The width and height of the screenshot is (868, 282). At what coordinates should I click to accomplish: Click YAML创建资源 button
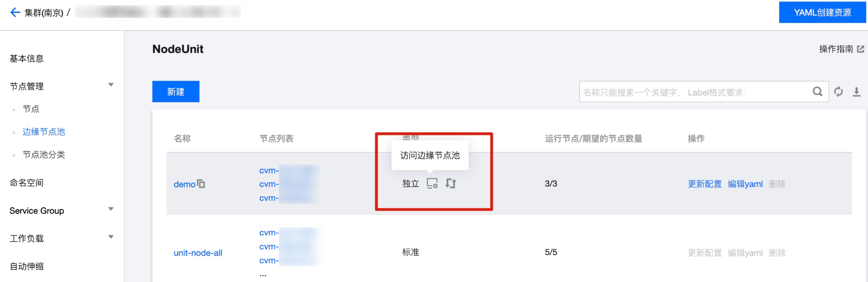point(822,12)
